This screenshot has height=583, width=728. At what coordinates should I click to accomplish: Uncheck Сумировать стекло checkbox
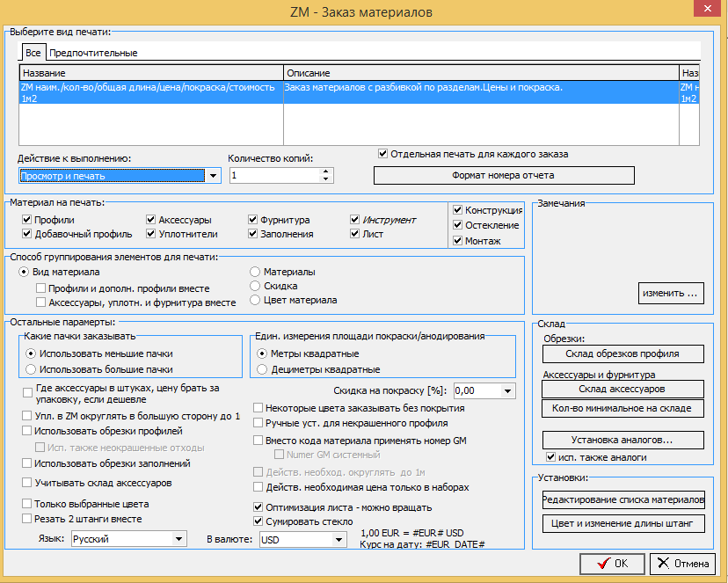point(258,521)
